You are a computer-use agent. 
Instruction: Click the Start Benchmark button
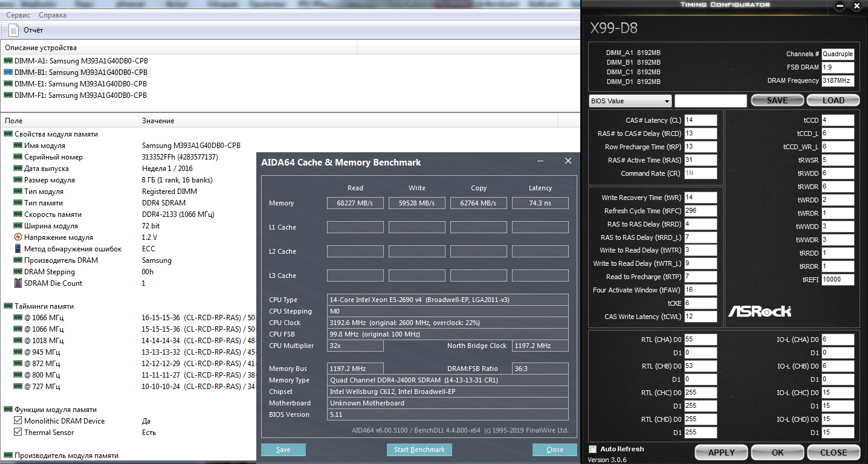click(419, 449)
